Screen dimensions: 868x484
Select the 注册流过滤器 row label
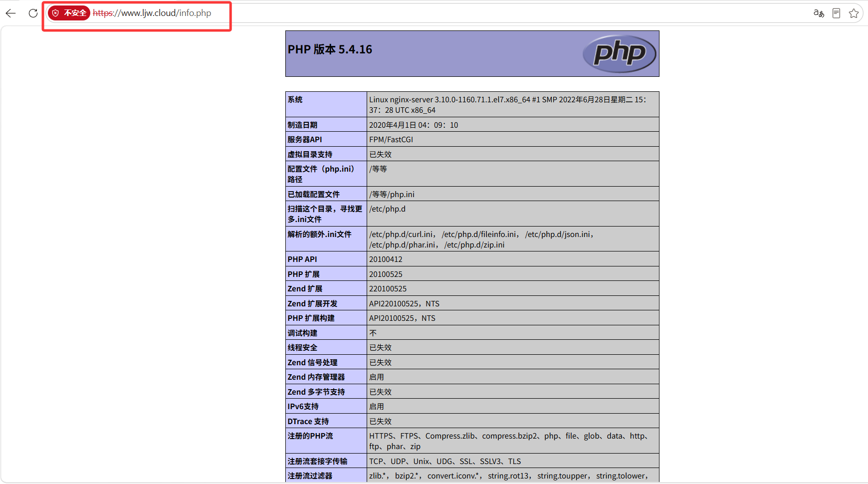coord(310,476)
